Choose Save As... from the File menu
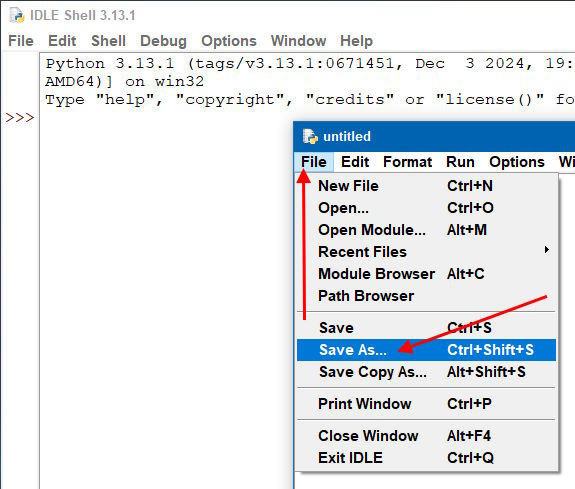 pos(426,350)
